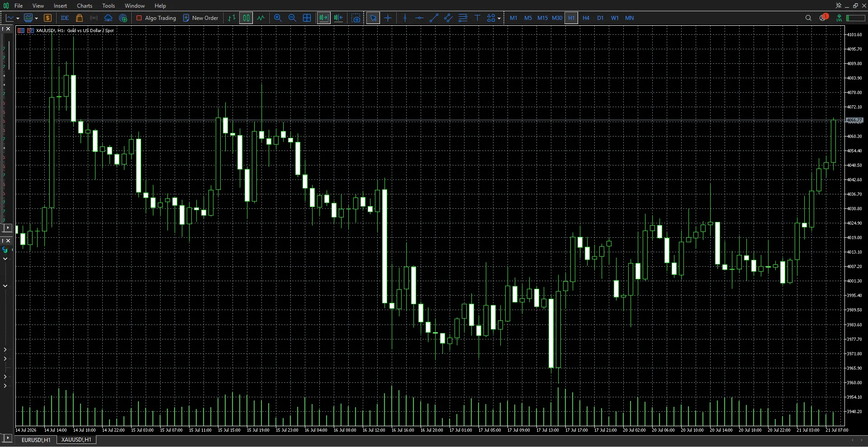Viewport: 868px width, 447px height.
Task: Toggle candlestick chart style
Action: 246,18
